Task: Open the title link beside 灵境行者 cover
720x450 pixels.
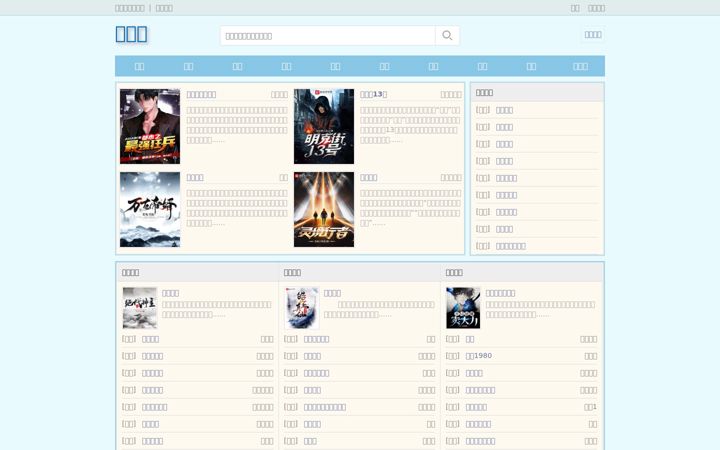Action: pos(369,177)
